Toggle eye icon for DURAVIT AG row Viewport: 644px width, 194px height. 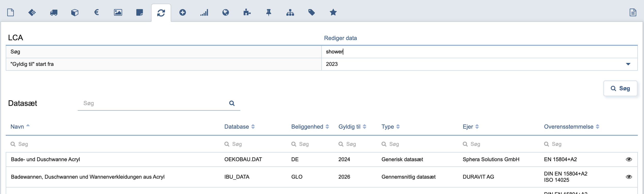[629, 177]
